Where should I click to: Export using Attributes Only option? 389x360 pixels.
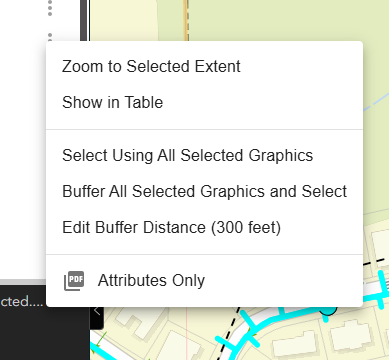151,280
